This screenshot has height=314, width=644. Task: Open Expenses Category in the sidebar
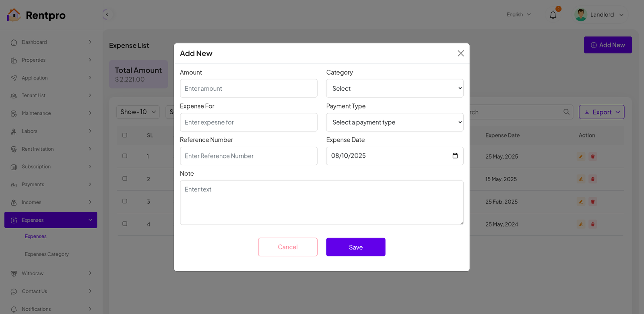47,254
